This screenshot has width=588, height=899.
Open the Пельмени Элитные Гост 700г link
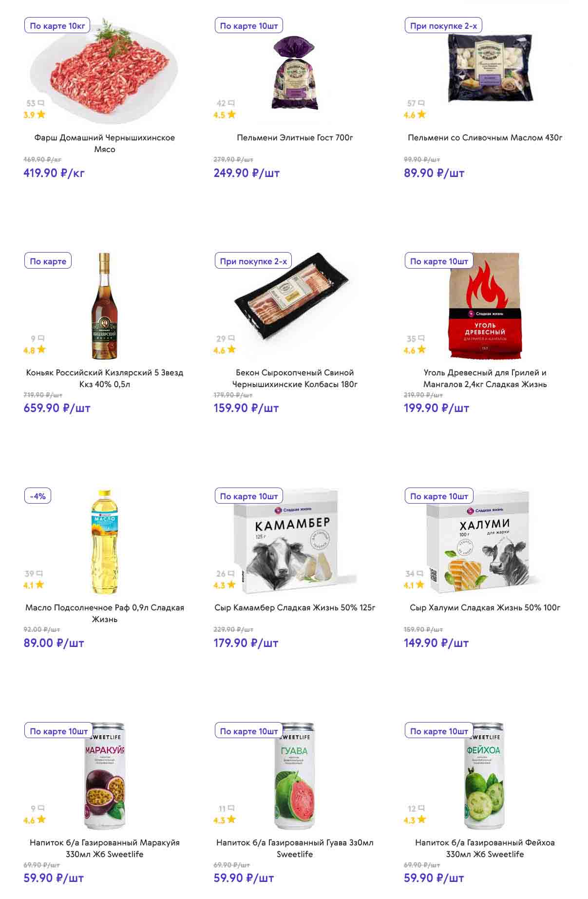point(295,138)
